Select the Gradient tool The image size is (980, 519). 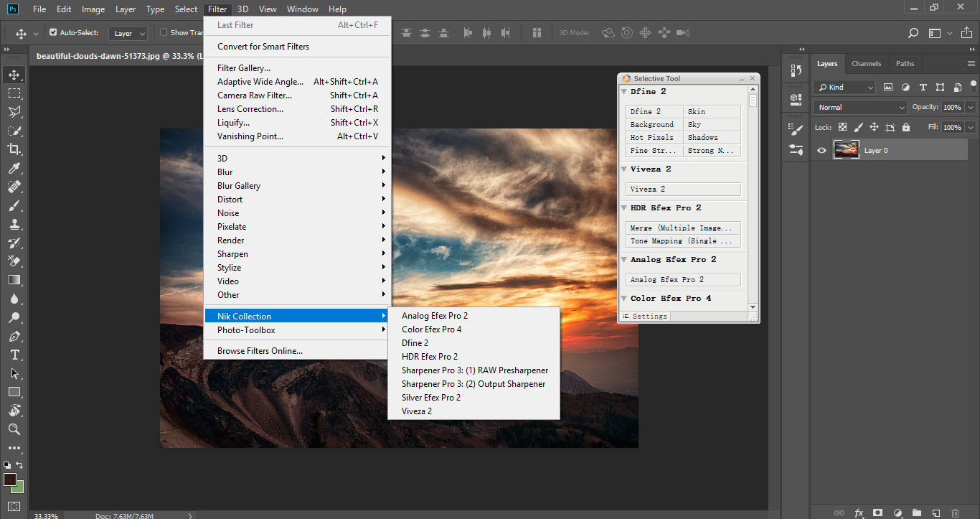[14, 280]
